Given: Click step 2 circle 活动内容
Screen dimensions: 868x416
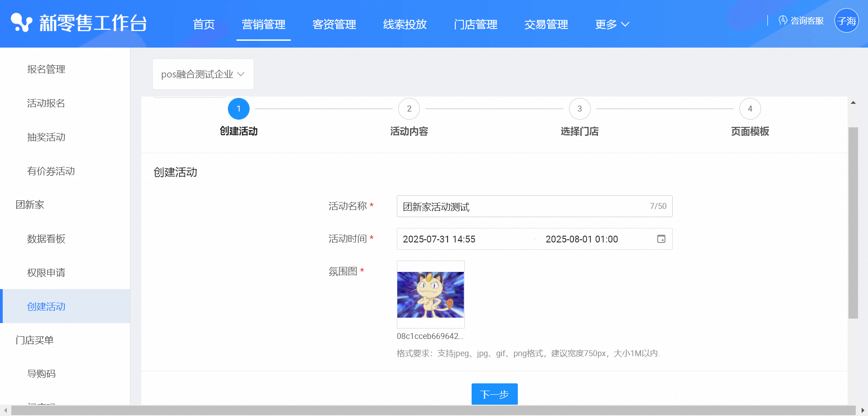Looking at the screenshot, I should tap(409, 109).
